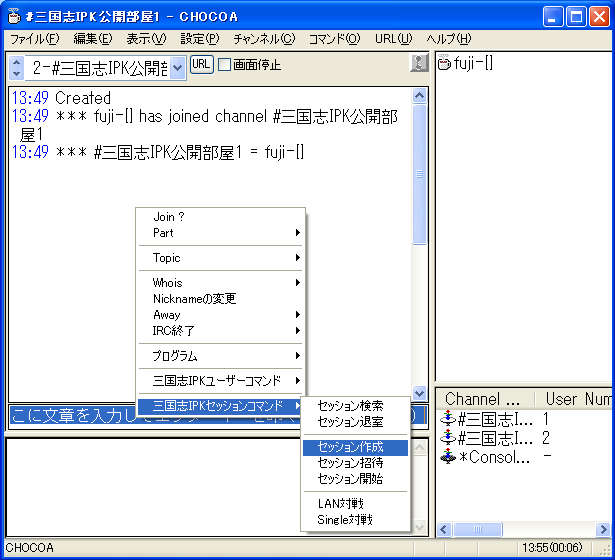The image size is (615, 560).
Task: Click the icon at the chat pane's top-right corner
Action: [x=419, y=64]
